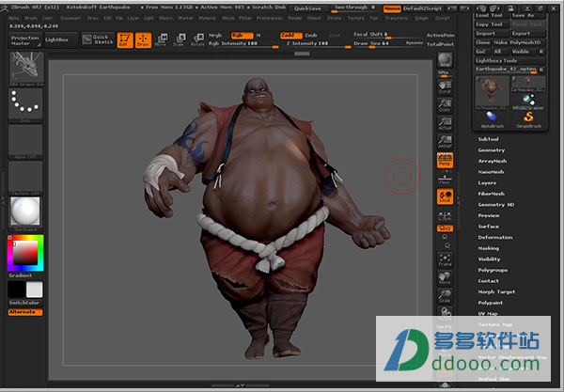Toggle Edit mode button

[x=125, y=39]
